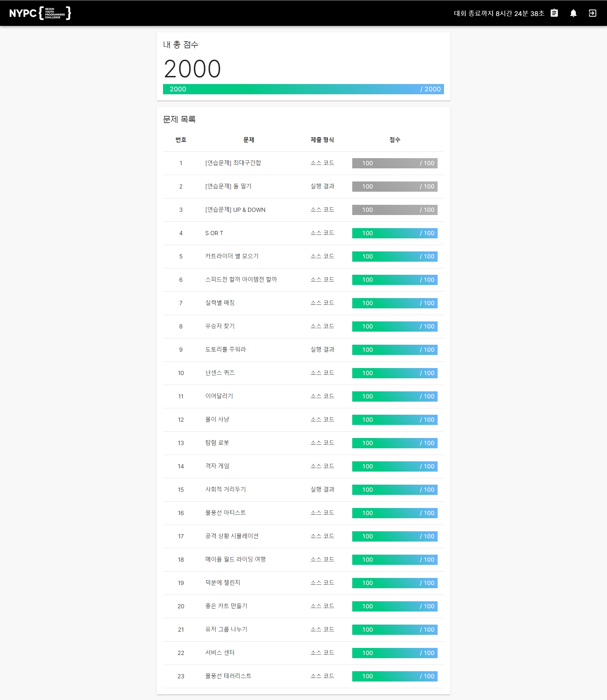
Task: Select the 공격 상황 시뮬레이션 problem
Action: 232,536
